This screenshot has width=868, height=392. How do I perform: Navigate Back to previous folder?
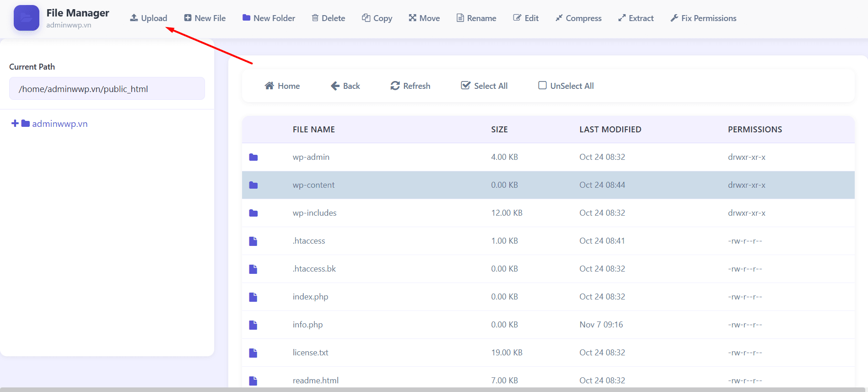(x=345, y=86)
